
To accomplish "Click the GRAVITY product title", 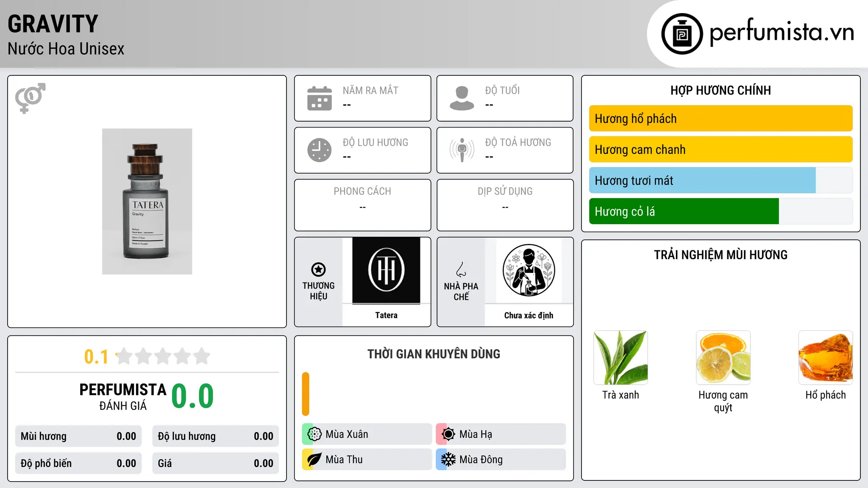I will [53, 24].
